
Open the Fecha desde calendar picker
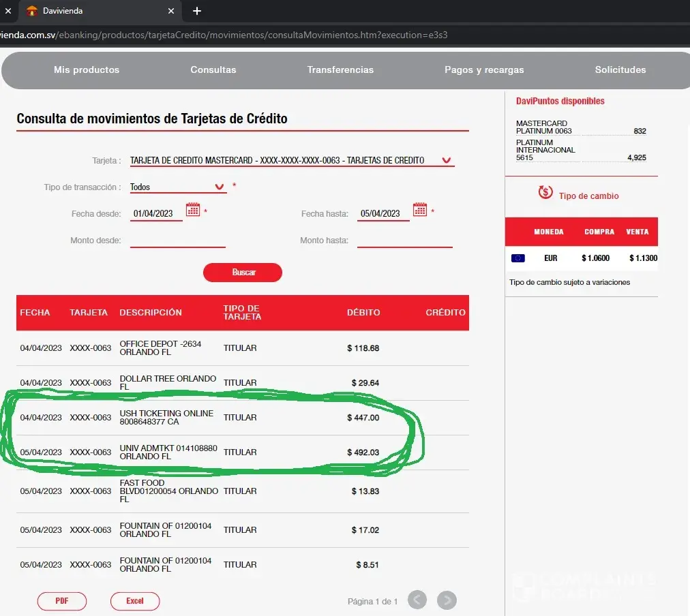point(193,209)
